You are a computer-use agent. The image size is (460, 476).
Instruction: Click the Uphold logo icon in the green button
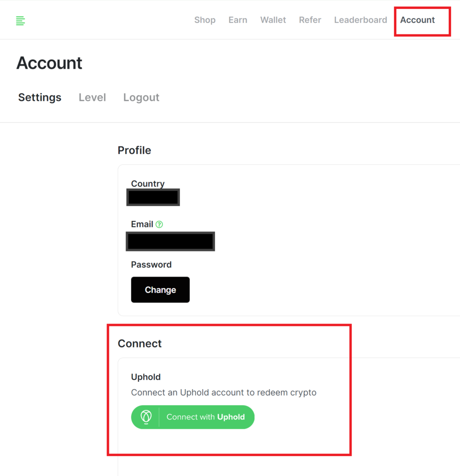[146, 417]
